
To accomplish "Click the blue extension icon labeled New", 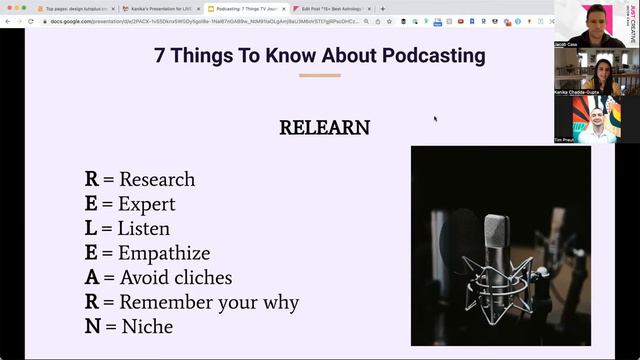I will click(x=438, y=22).
